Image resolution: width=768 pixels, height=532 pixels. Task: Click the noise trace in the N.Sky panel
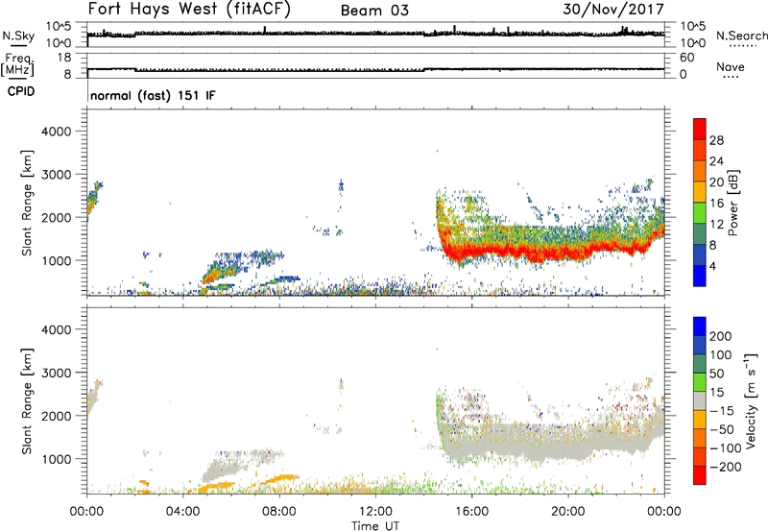(375, 34)
